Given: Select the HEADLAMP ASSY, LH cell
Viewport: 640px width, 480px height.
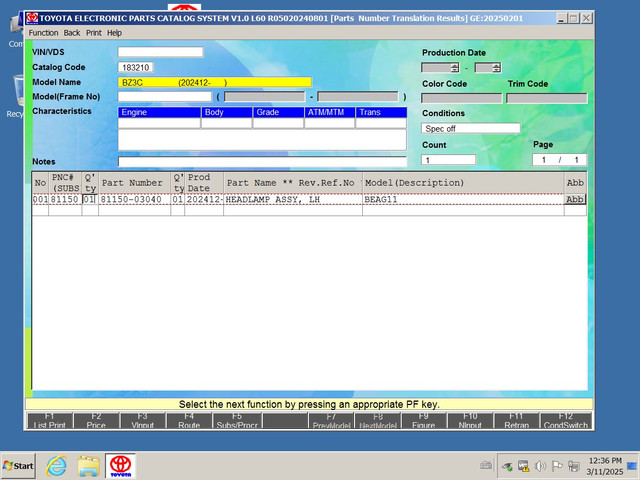Looking at the screenshot, I should tap(293, 200).
